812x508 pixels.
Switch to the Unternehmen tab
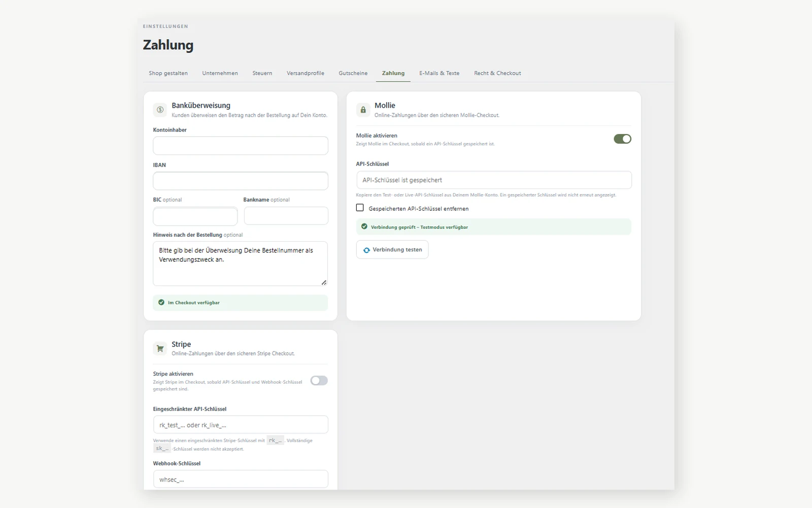pyautogui.click(x=220, y=73)
